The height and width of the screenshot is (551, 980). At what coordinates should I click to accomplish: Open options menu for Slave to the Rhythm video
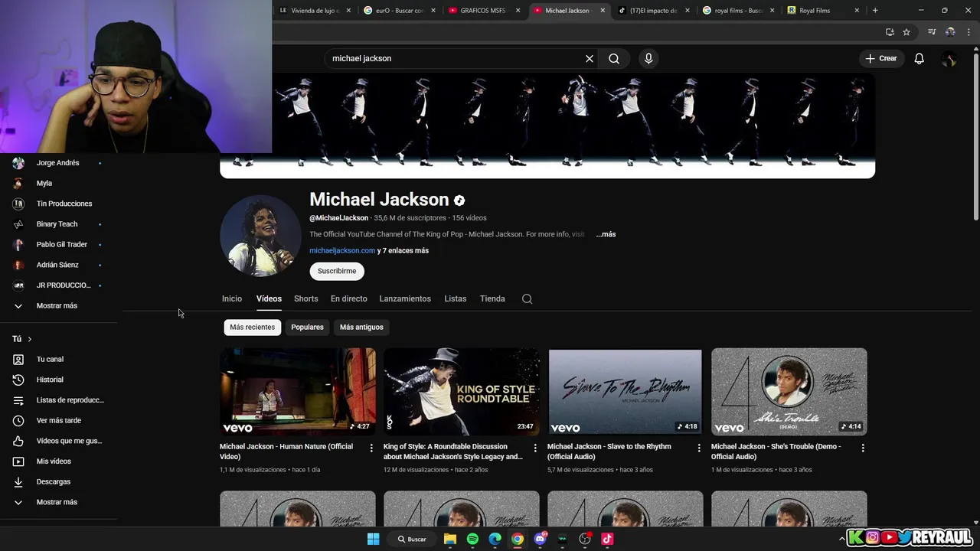698,448
